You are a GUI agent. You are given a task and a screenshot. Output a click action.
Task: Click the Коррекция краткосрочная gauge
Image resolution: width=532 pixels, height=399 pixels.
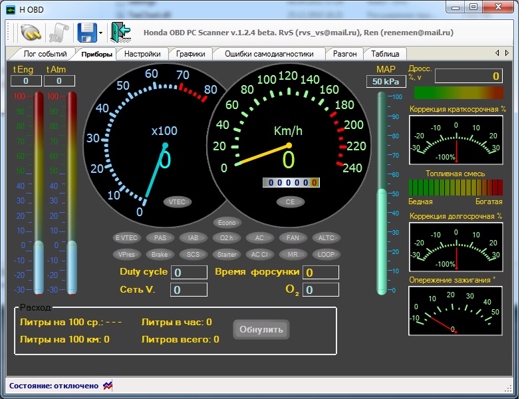[x=456, y=140]
